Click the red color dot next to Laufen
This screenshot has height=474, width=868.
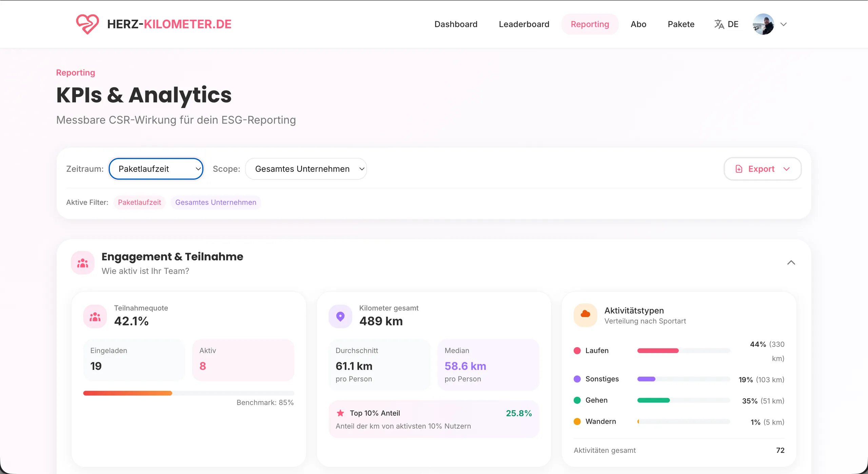[577, 351]
